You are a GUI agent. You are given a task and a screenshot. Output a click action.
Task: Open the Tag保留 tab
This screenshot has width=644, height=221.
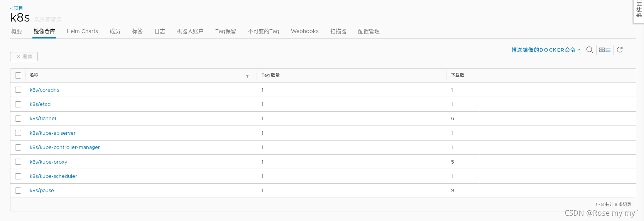226,31
